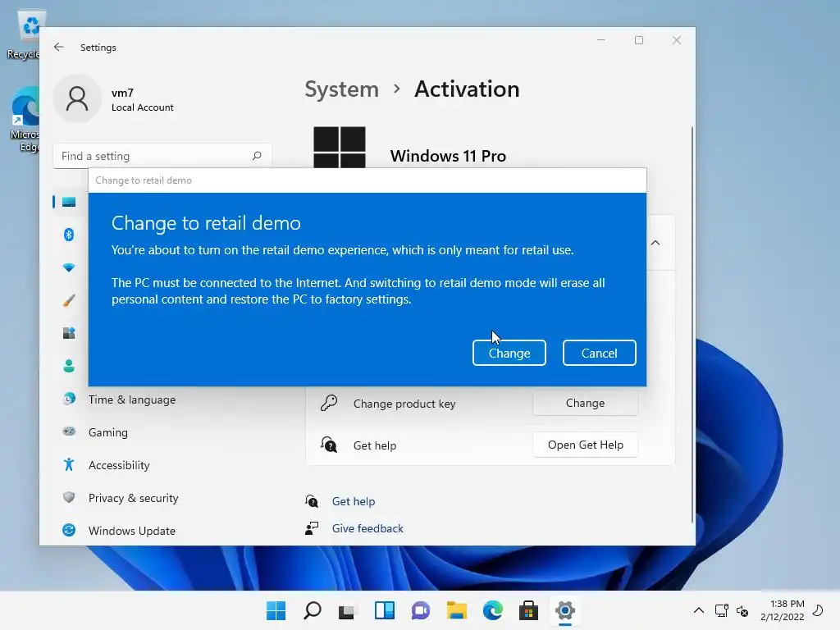Collapse the activation state section chevron

click(x=655, y=243)
